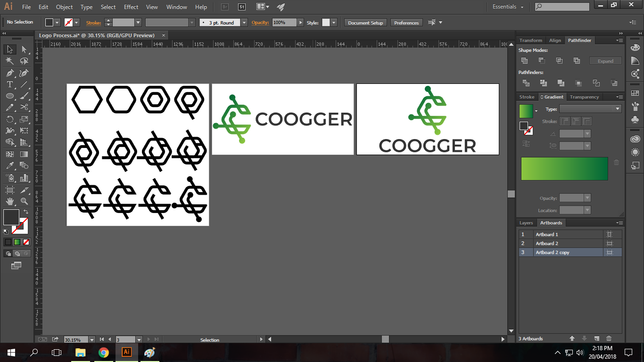Move the selected artboard up with the arrow

[x=572, y=338]
